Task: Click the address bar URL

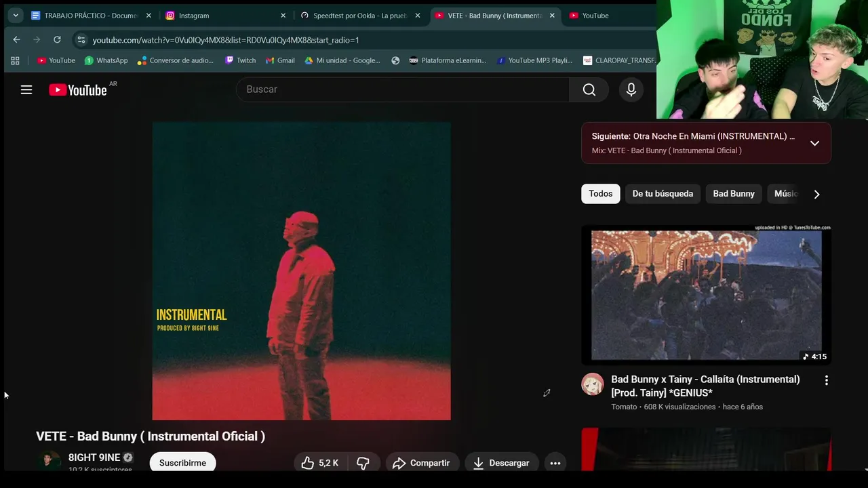Action: 226,40
